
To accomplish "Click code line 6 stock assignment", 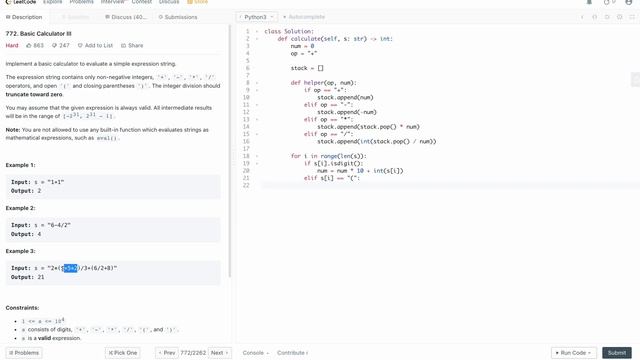I will pos(307,68).
